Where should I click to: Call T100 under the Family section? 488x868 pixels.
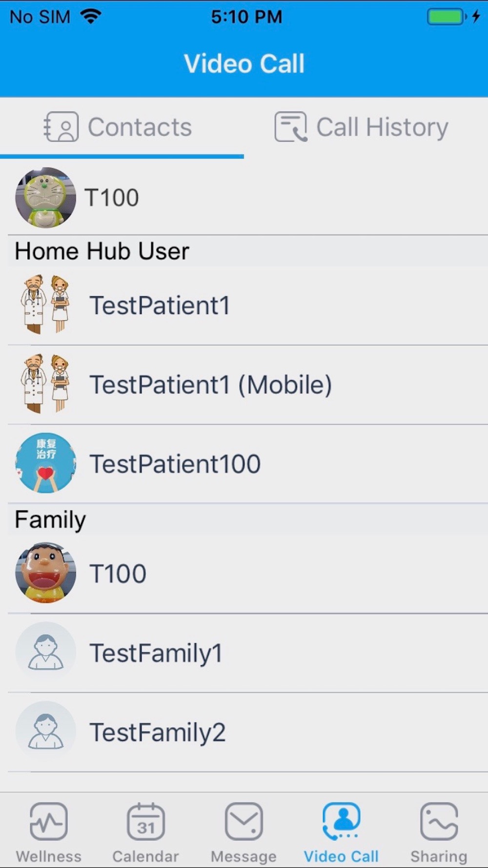118,573
